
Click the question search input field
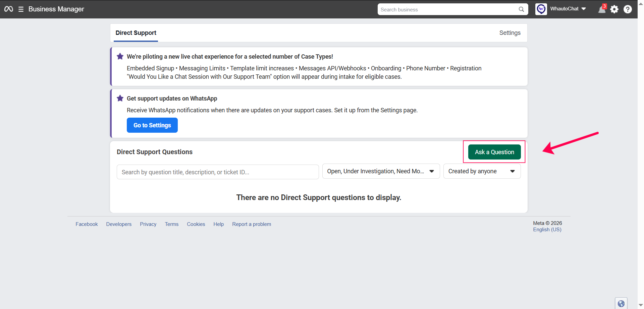tap(218, 172)
